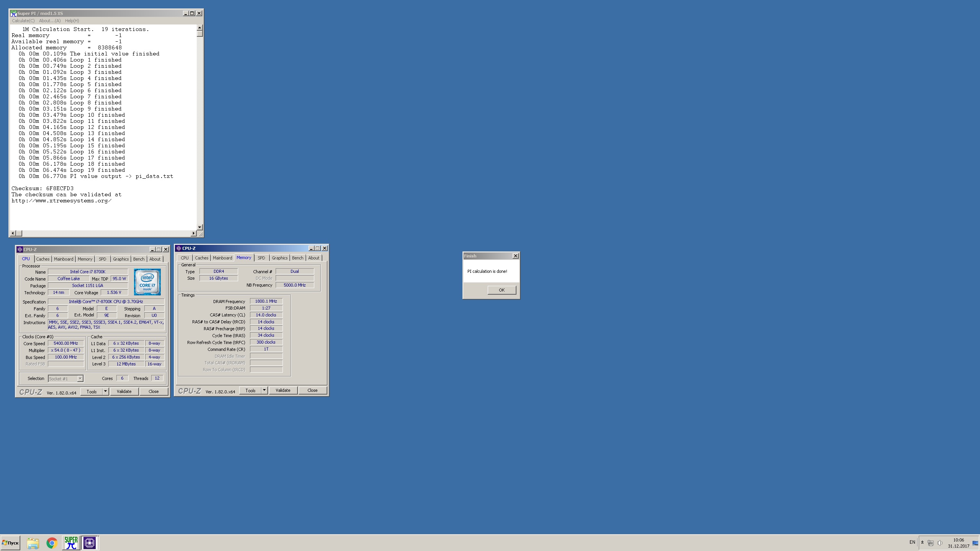The width and height of the screenshot is (980, 551).
Task: Select CPU tab in right CPU-Z
Action: [185, 258]
